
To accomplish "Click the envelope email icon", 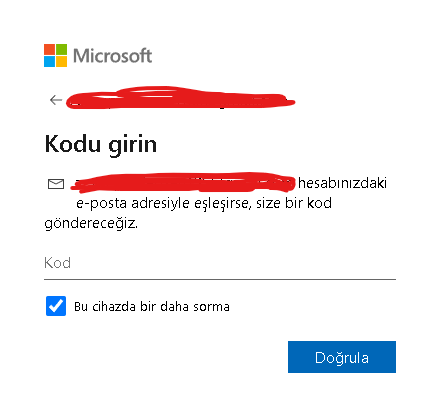I will coord(56,184).
